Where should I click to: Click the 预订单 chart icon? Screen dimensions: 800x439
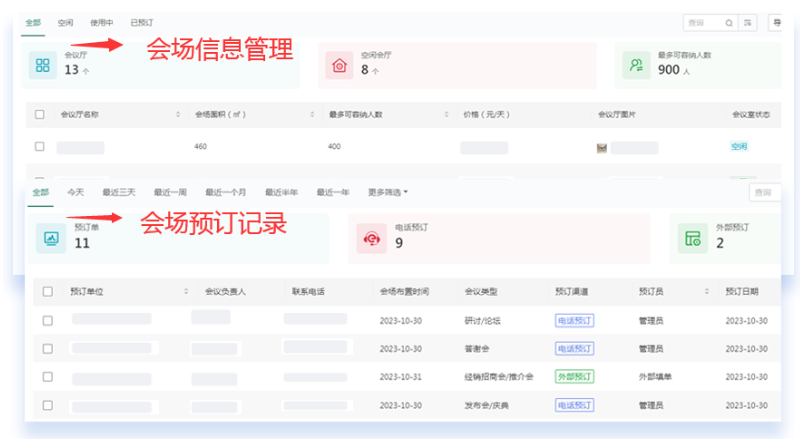[x=52, y=238]
